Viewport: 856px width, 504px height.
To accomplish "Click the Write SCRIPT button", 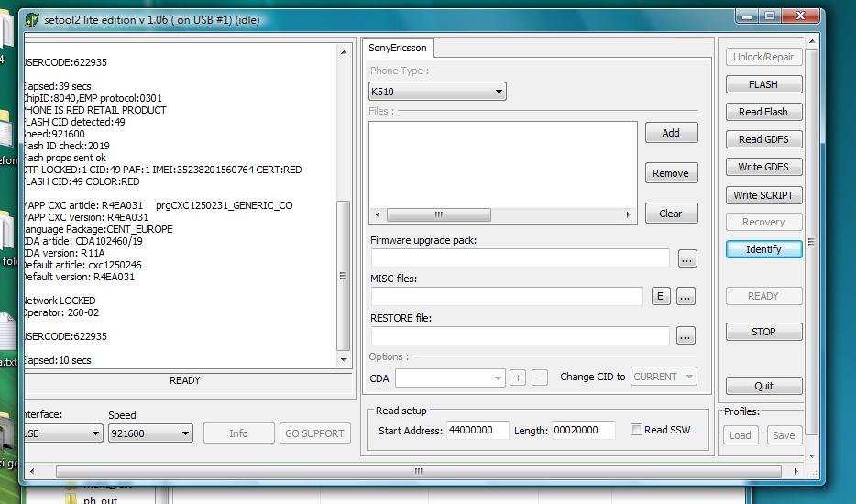I will 763,195.
